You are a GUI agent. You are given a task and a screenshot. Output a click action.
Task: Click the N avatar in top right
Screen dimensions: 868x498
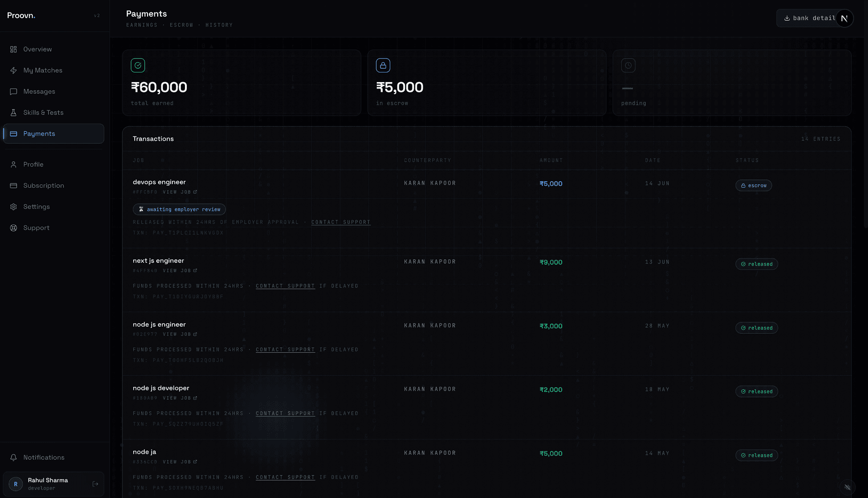tap(844, 18)
